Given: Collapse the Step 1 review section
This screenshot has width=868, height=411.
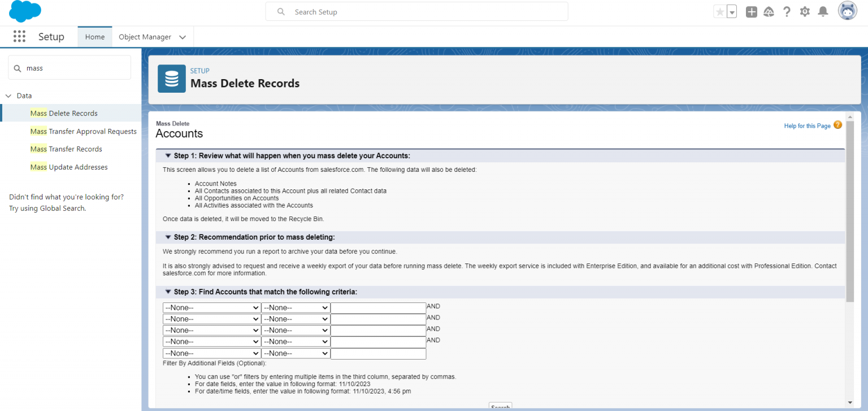Looking at the screenshot, I should (168, 155).
